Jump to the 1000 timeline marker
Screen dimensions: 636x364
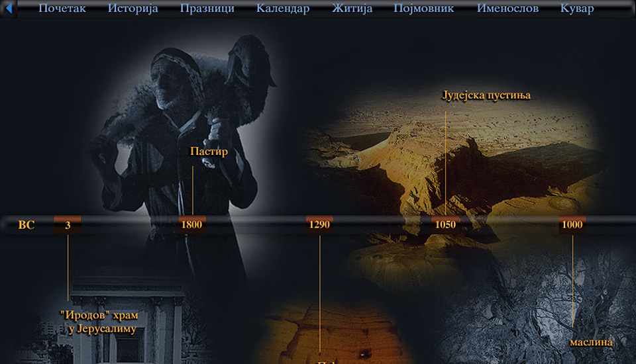point(572,224)
